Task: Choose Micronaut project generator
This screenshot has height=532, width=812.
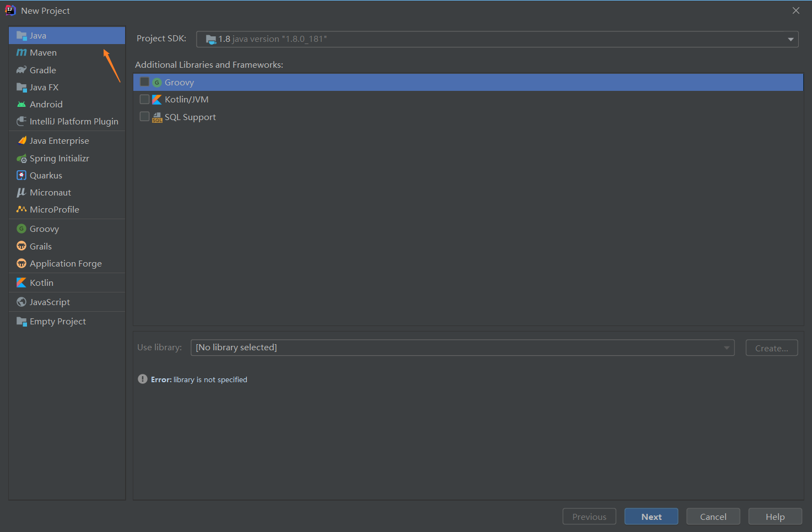Action: [x=67, y=192]
